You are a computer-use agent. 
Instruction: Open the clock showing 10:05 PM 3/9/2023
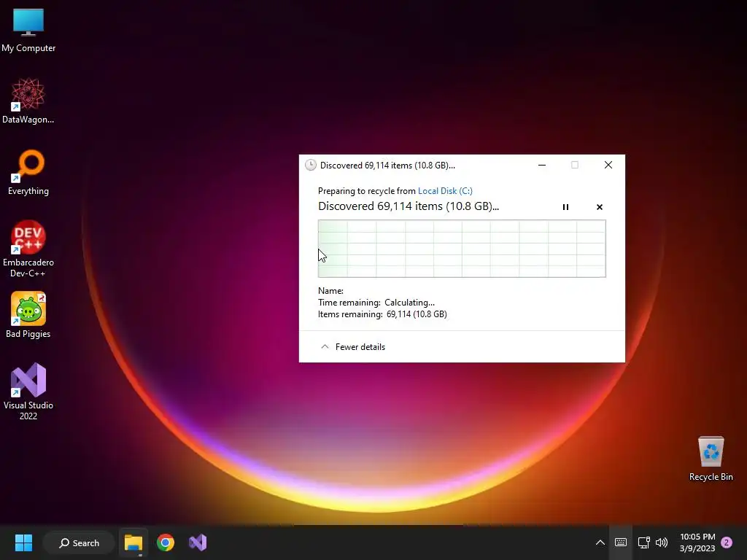(697, 542)
